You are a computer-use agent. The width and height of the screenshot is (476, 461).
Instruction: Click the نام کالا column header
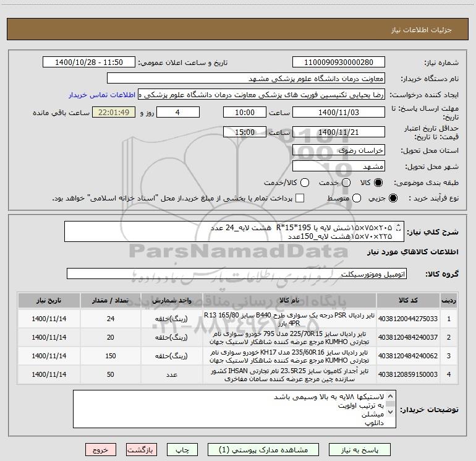[289, 300]
